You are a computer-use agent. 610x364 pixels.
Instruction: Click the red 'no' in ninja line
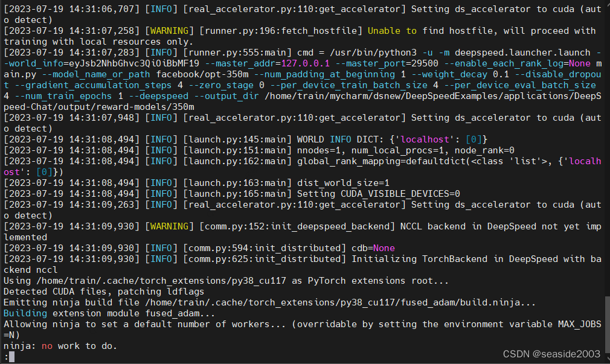47,346
